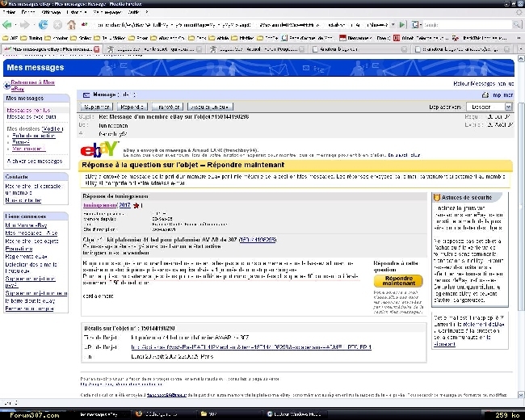
Task: Switch to the fifth browser tab
Action: coord(462,49)
